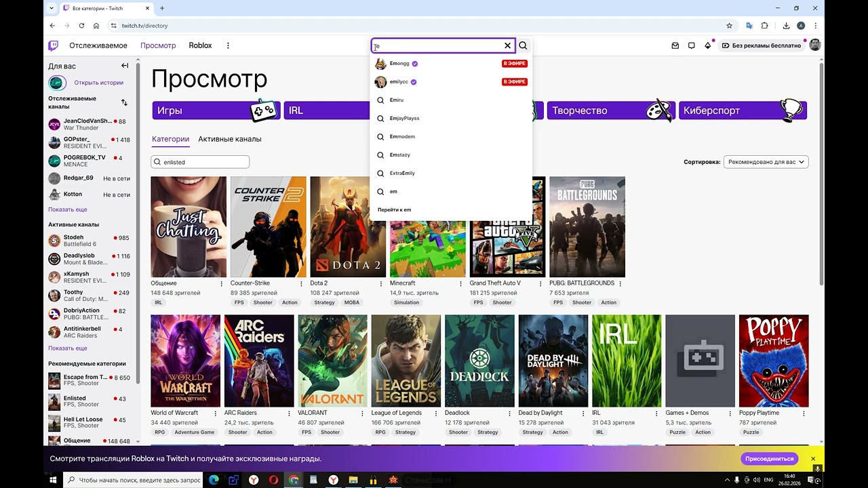Viewport: 868px width, 488px height.
Task: Open top-nav three-dot more menu
Action: [x=228, y=45]
